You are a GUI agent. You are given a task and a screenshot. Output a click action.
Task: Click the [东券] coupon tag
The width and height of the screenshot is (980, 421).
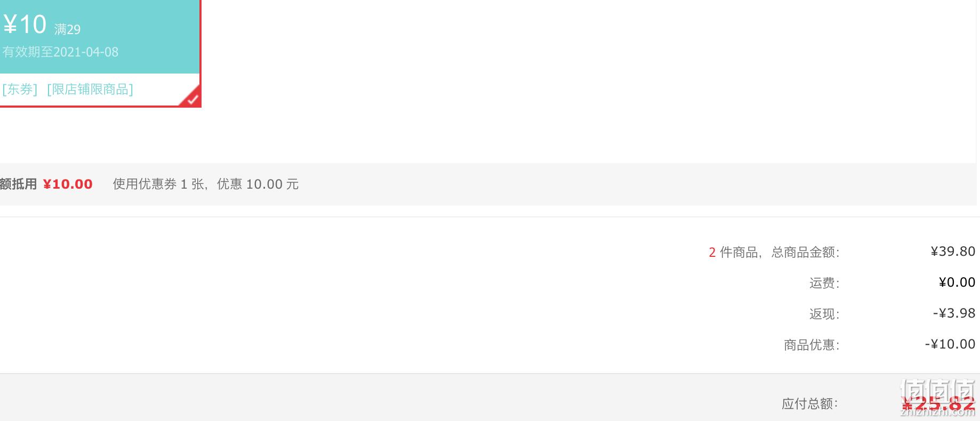click(x=20, y=89)
